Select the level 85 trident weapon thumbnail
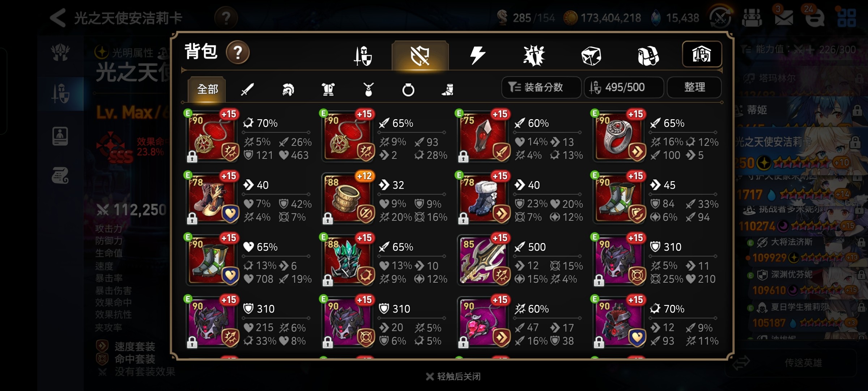This screenshot has width=868, height=391. click(x=483, y=260)
